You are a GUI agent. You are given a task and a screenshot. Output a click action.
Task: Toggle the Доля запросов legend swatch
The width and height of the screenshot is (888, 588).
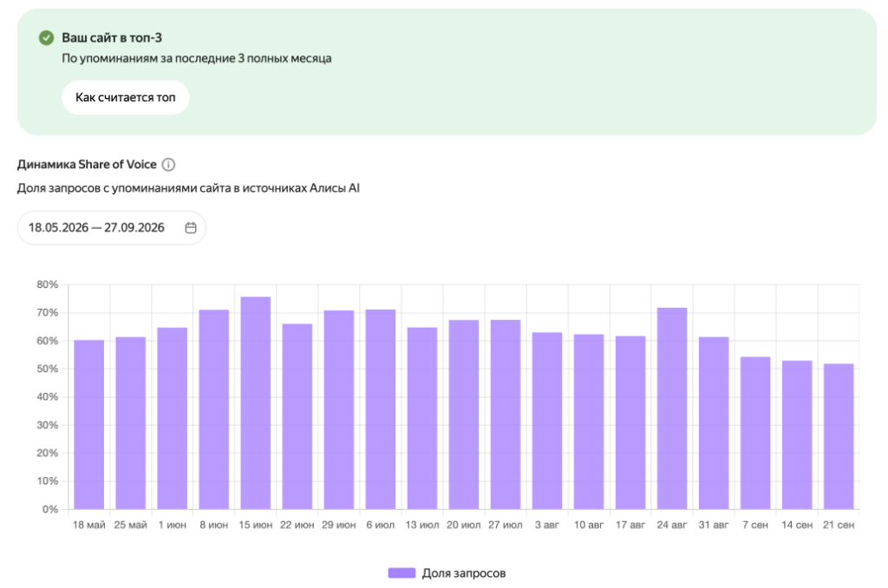pyautogui.click(x=402, y=572)
